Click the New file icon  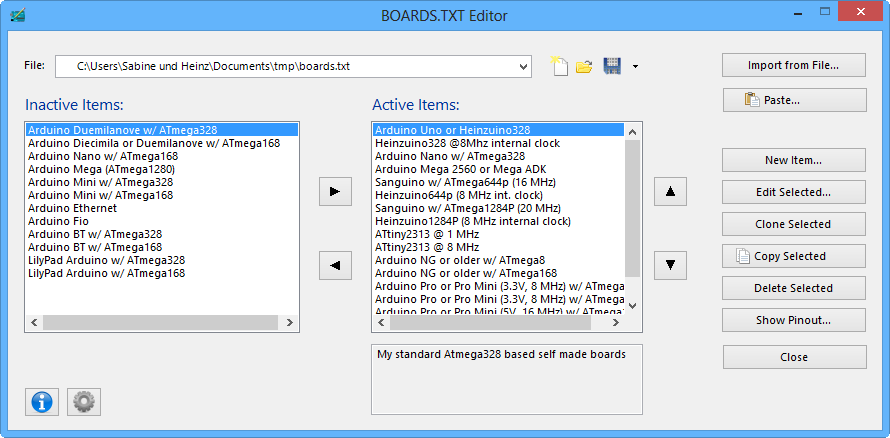click(x=559, y=66)
